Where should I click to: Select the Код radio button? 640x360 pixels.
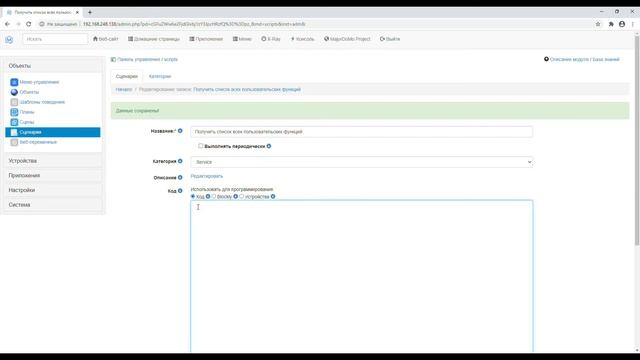[193, 196]
